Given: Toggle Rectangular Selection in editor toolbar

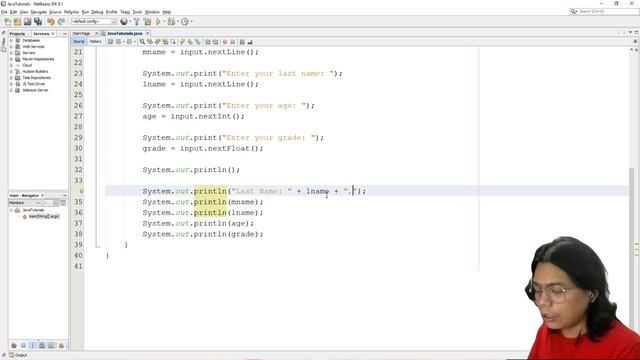Looking at the screenshot, I should pyautogui.click(x=172, y=42).
